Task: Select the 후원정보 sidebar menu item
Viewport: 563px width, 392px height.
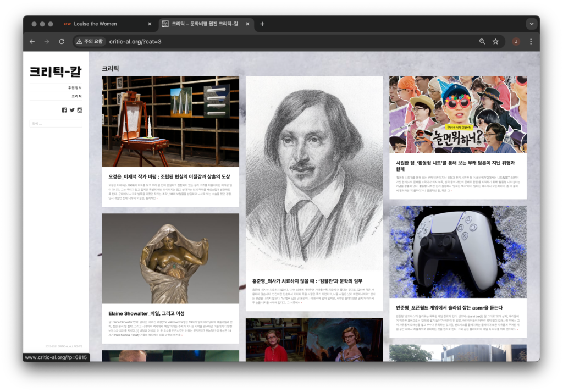Action: point(74,87)
